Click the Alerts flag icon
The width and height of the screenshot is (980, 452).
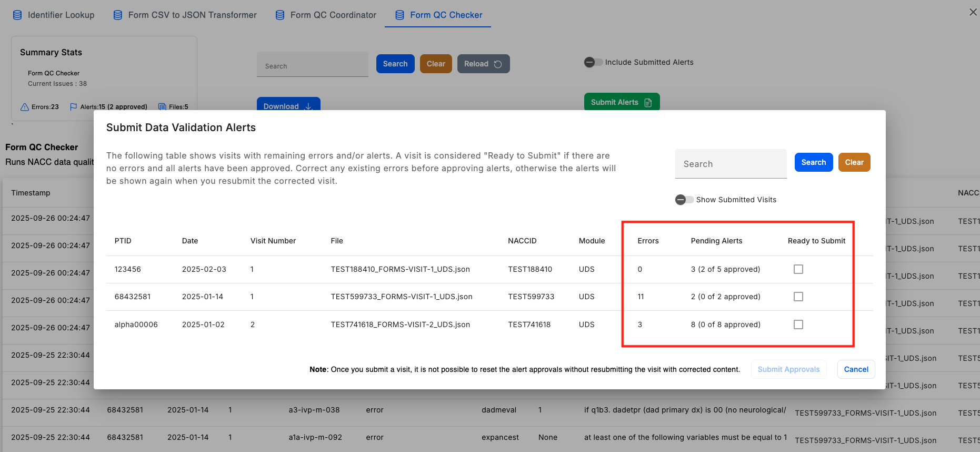coord(74,107)
